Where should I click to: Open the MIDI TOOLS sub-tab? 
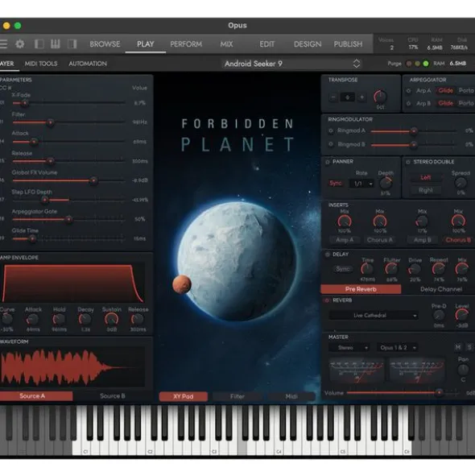(x=41, y=64)
